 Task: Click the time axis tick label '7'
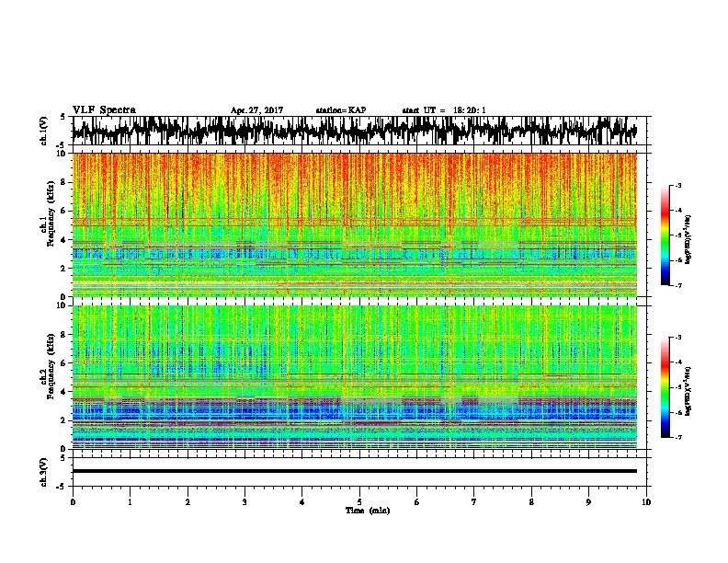pos(474,502)
